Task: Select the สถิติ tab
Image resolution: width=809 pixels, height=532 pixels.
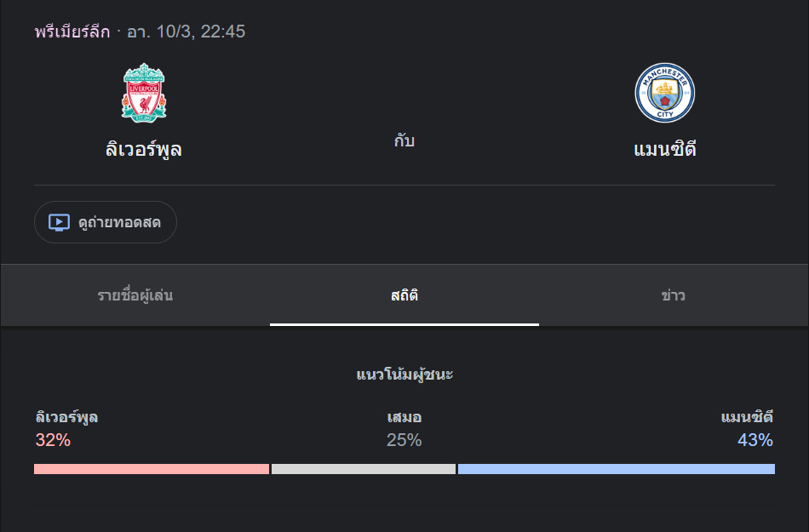Action: pyautogui.click(x=404, y=295)
